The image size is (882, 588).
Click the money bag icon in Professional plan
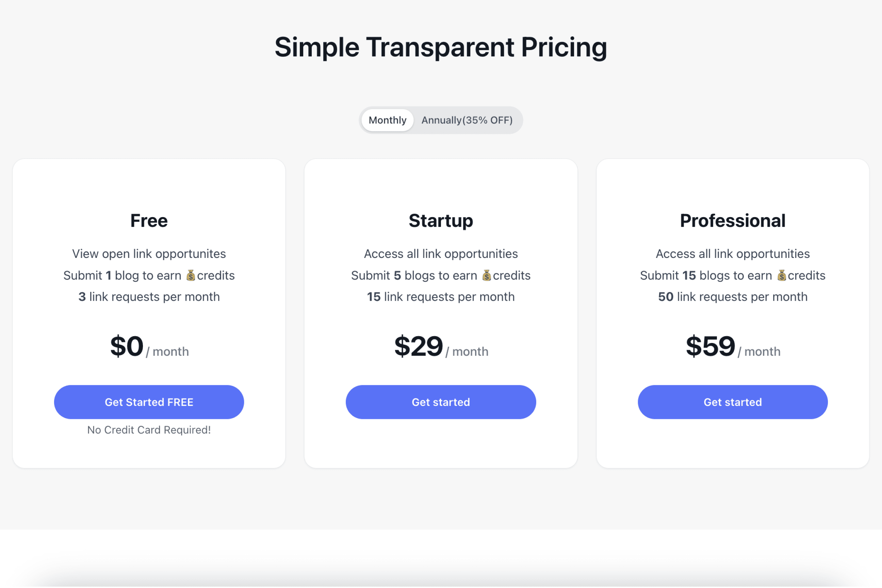[782, 276]
